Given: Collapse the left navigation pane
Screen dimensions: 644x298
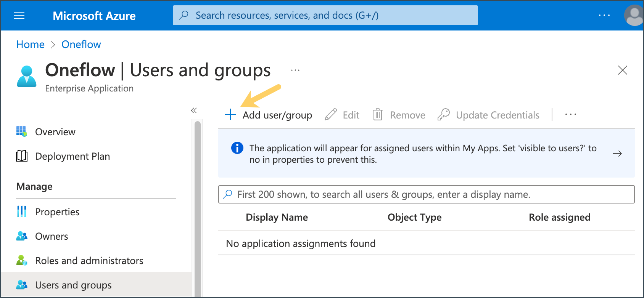Looking at the screenshot, I should click(194, 111).
